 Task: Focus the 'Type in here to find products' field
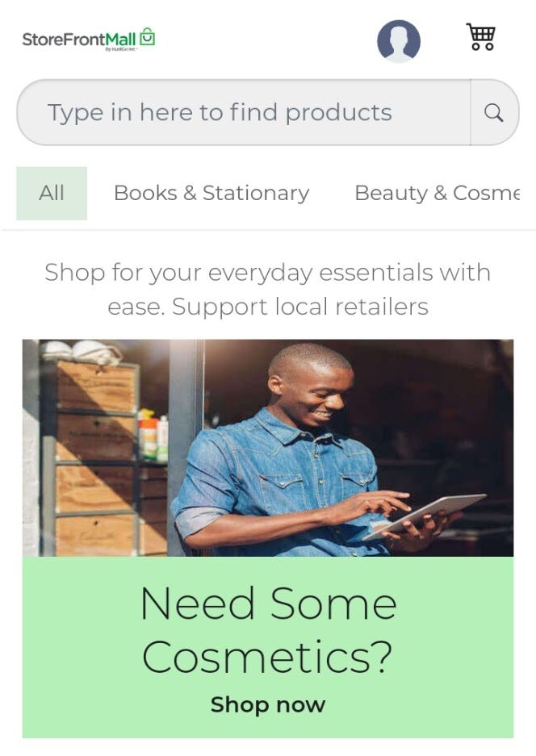point(244,112)
